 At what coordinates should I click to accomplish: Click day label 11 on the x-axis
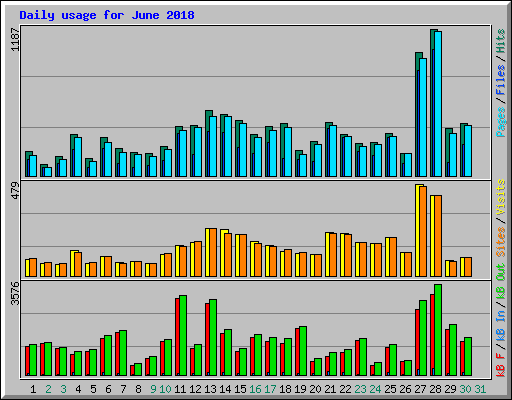point(180,389)
